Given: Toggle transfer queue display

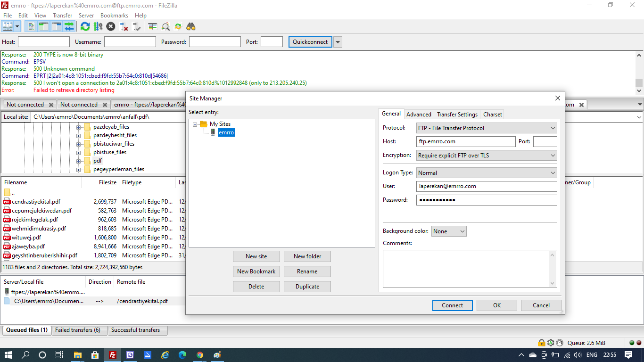Looking at the screenshot, I should 69,26.
